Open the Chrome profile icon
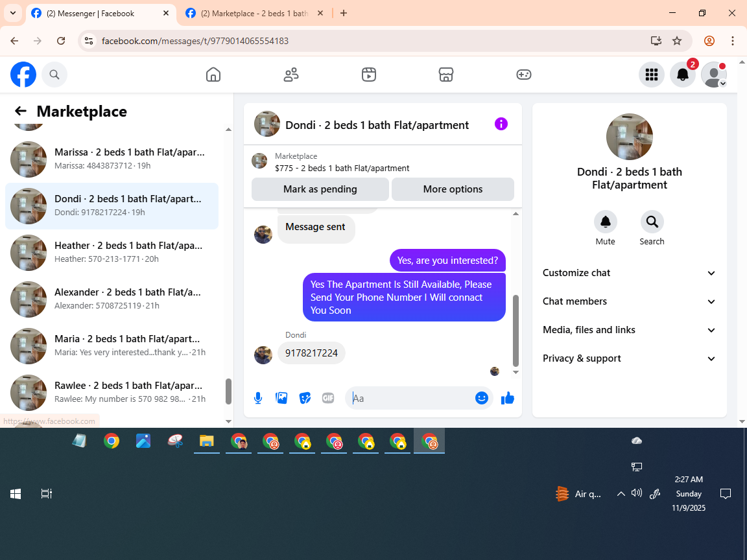747x560 pixels. click(709, 41)
